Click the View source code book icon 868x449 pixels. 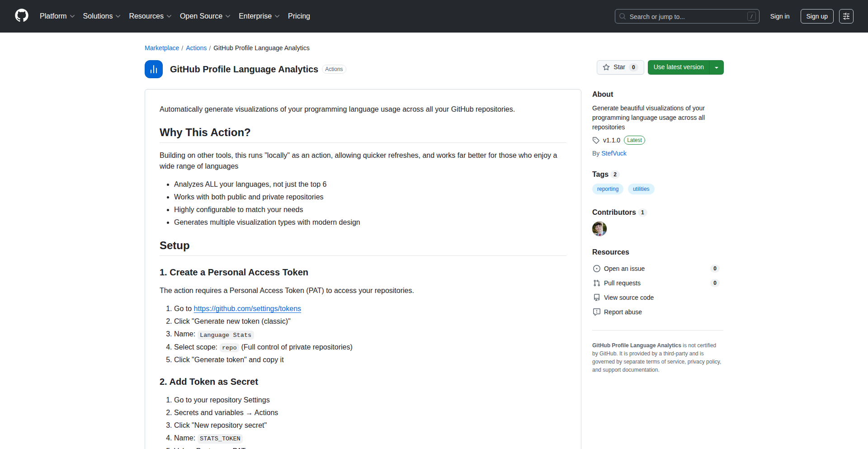(597, 297)
